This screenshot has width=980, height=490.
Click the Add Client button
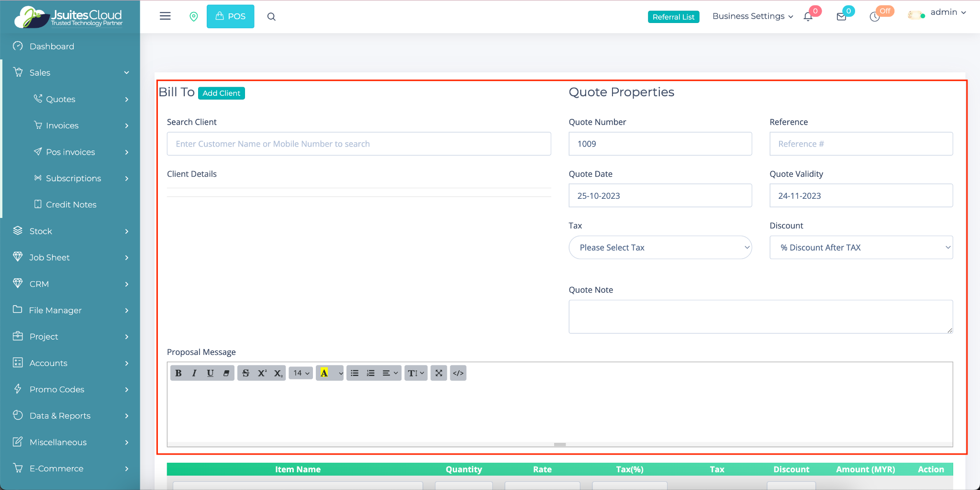coord(221,93)
